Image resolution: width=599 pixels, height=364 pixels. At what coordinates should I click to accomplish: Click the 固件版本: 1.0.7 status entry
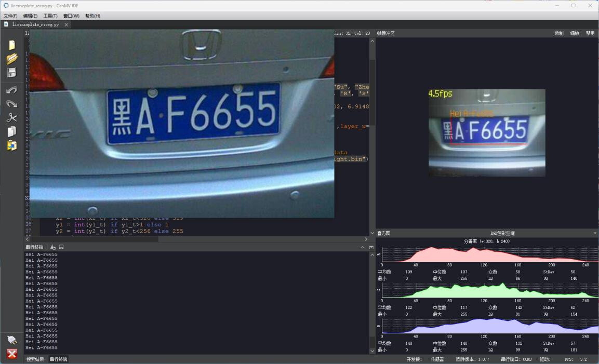coord(472,359)
